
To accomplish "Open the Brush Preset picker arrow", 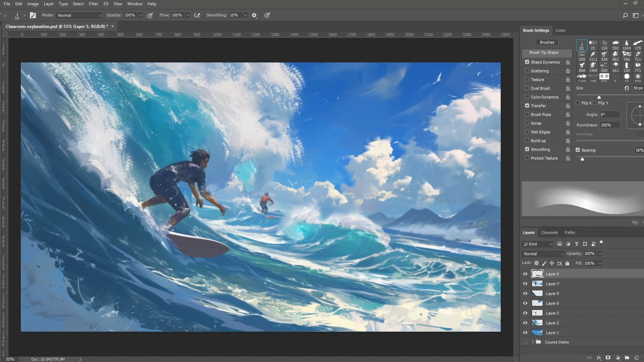I will tap(24, 15).
